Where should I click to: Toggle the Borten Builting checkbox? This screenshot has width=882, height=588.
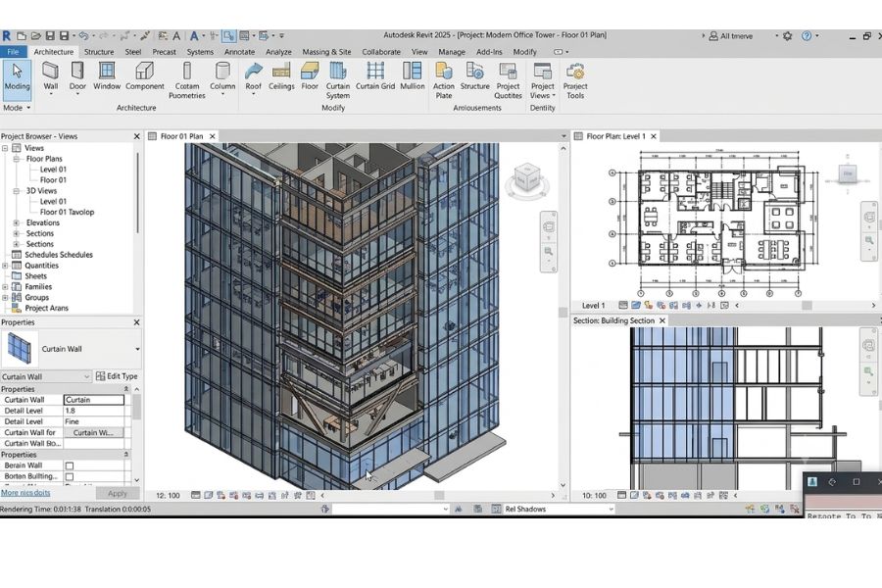(x=70, y=476)
